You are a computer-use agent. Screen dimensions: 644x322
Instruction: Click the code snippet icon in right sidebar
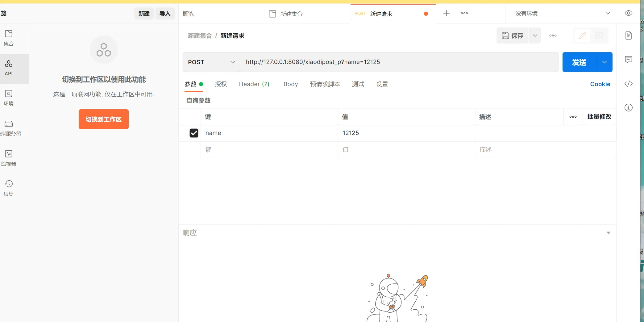[x=628, y=84]
